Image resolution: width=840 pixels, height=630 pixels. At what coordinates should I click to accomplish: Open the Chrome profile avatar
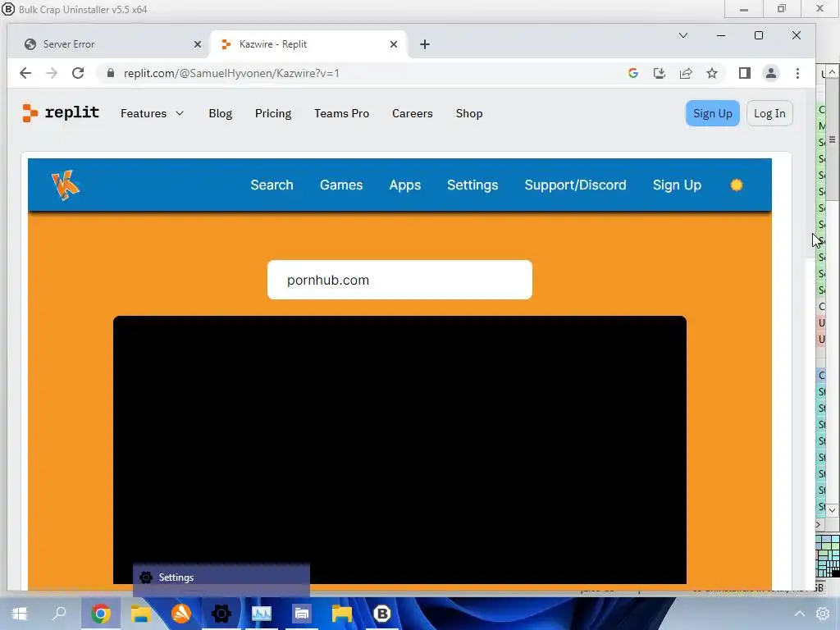click(x=771, y=73)
